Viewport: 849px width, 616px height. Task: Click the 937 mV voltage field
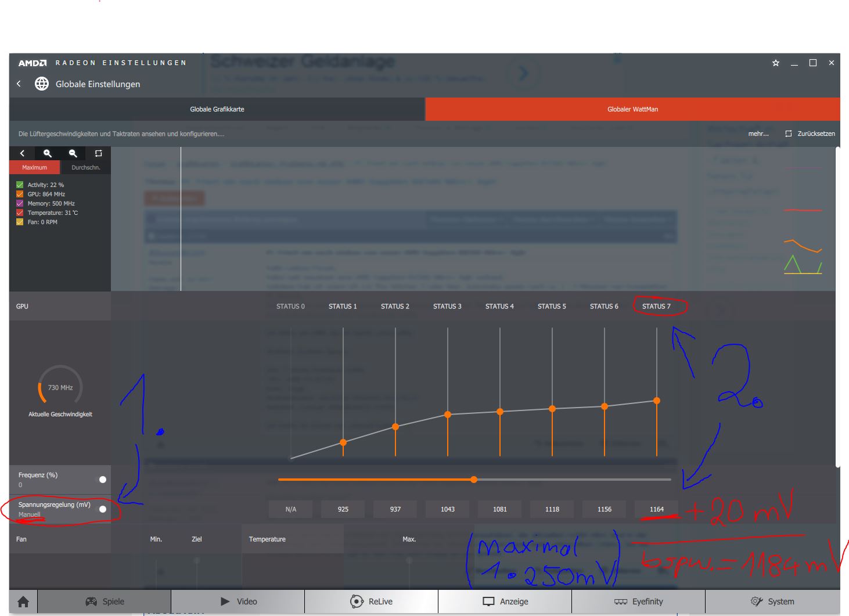[395, 509]
